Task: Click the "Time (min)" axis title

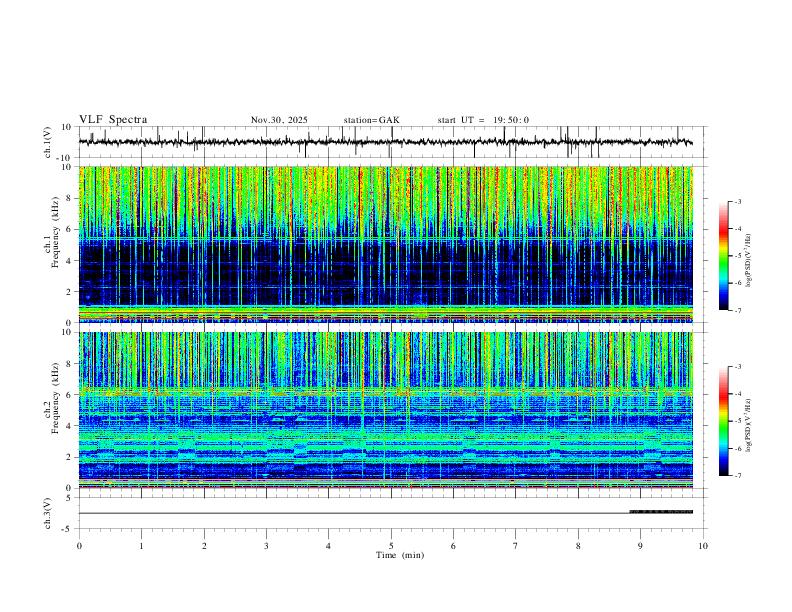Action: click(x=400, y=555)
